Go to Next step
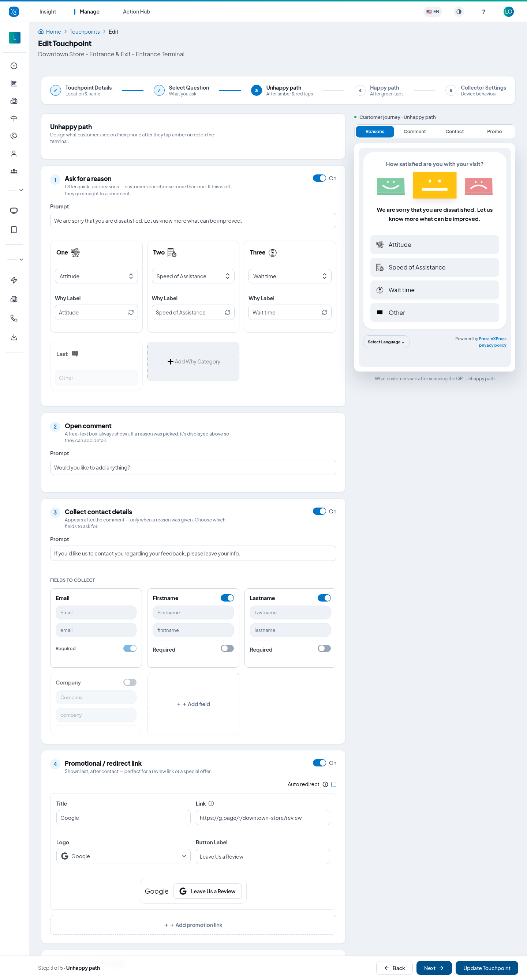This screenshot has height=980, width=527. [434, 968]
